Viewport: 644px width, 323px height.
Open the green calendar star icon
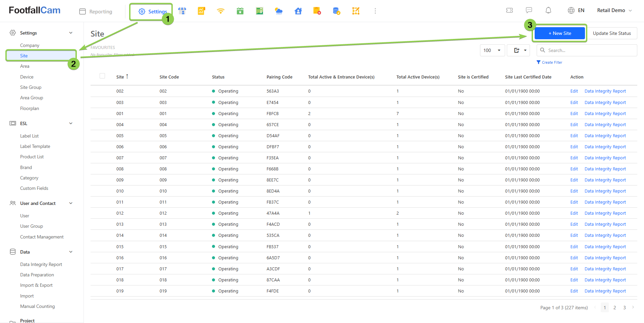(x=240, y=11)
